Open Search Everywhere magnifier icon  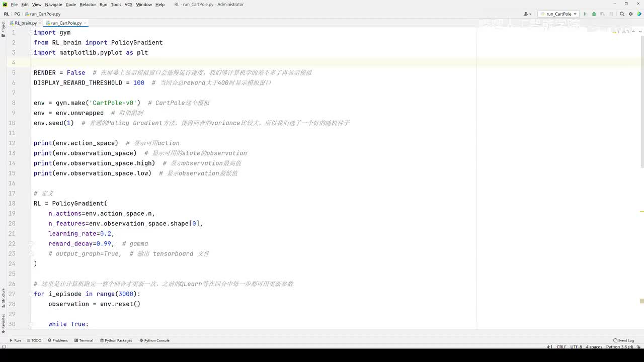point(622,14)
